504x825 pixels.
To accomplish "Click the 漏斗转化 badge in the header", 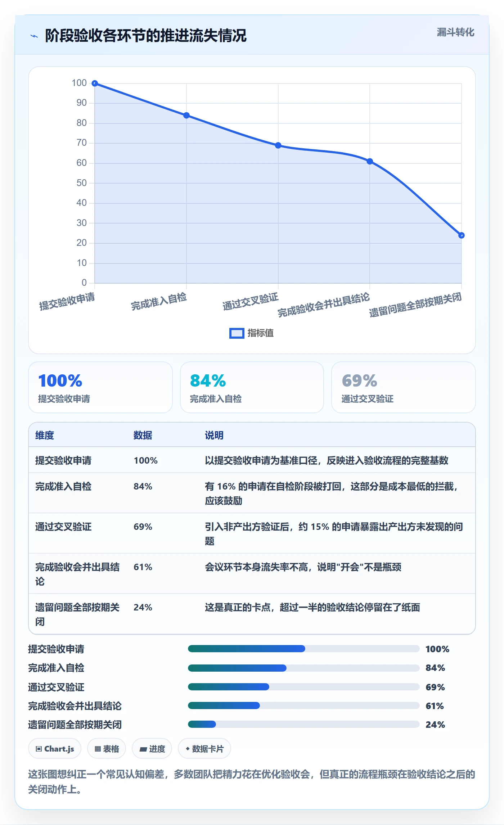I will click(x=455, y=32).
